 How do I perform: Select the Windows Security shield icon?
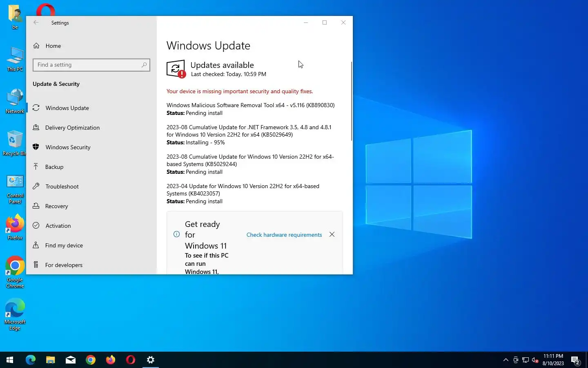click(36, 147)
